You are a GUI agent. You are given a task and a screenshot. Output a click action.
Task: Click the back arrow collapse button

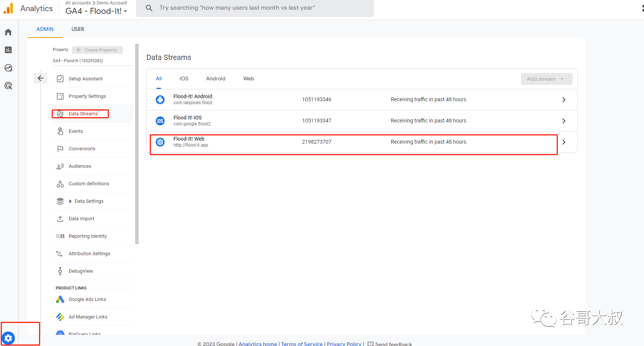(41, 78)
